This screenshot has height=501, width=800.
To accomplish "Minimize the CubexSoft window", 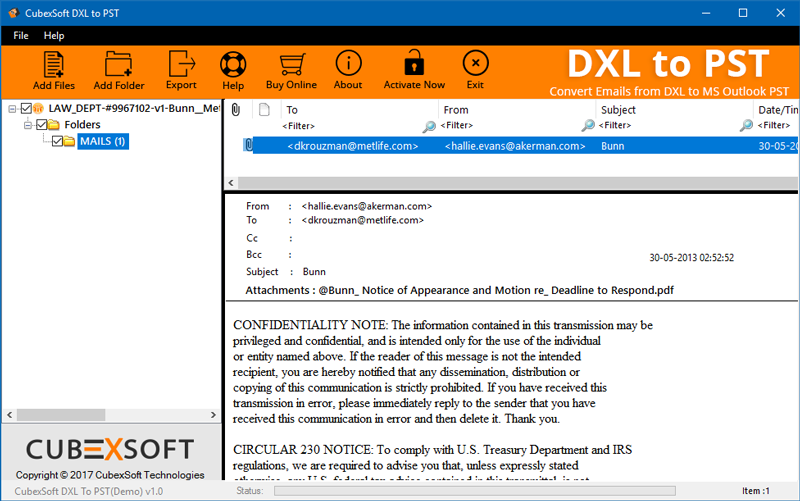I will click(706, 13).
